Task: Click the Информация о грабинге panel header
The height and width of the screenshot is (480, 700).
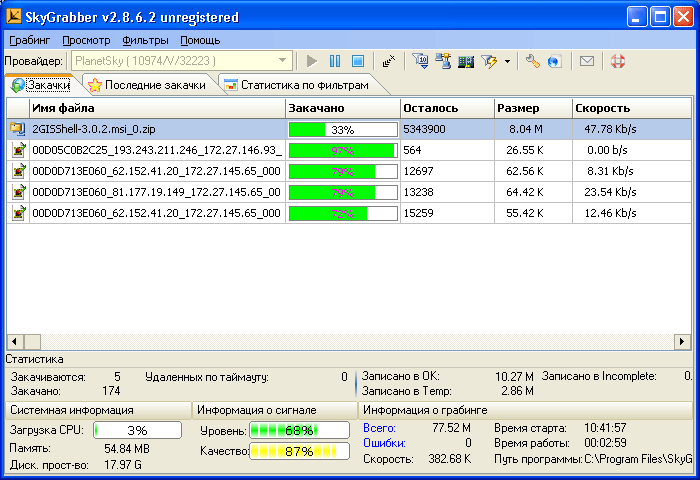Action: coord(525,410)
